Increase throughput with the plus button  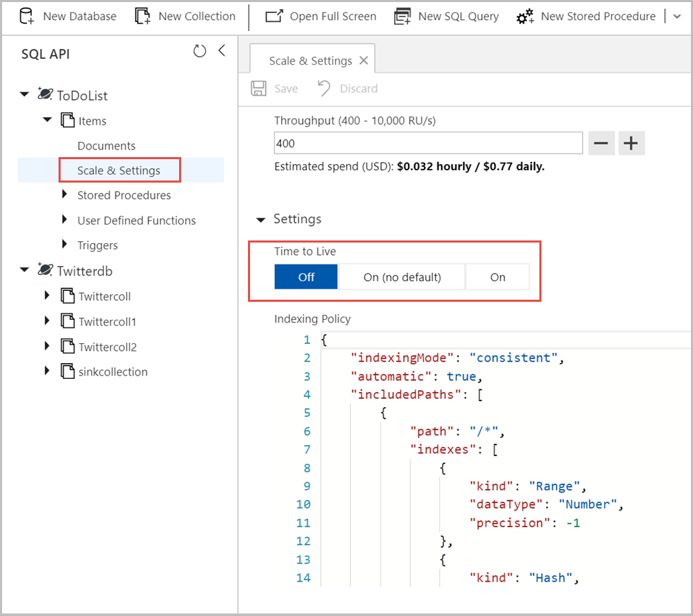click(630, 143)
